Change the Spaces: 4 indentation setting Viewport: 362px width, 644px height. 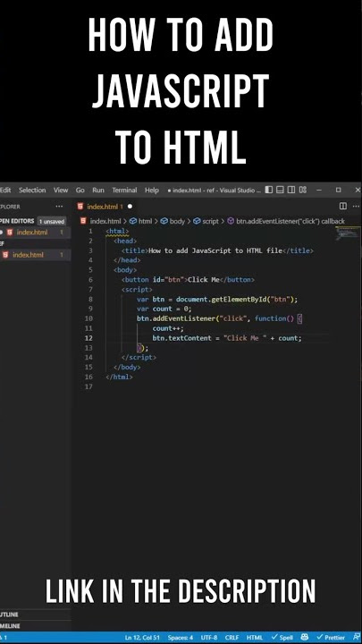pyautogui.click(x=181, y=638)
